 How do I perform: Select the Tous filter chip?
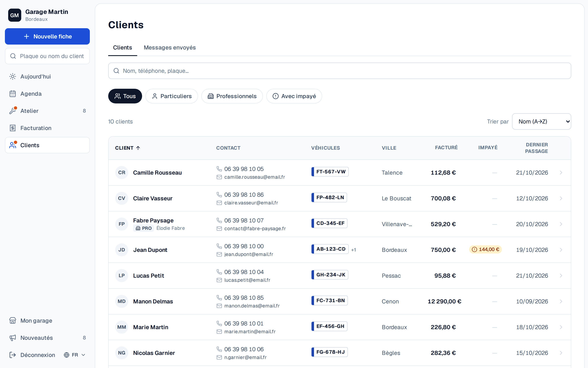125,96
